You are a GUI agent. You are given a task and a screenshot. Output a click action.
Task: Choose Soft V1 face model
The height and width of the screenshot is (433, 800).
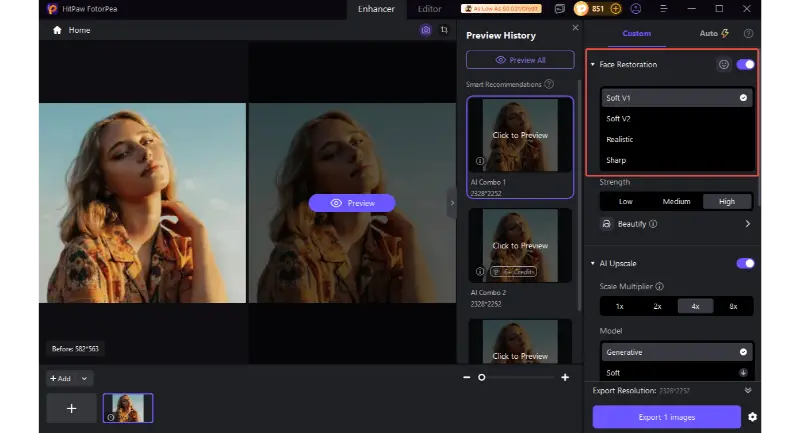tap(677, 97)
